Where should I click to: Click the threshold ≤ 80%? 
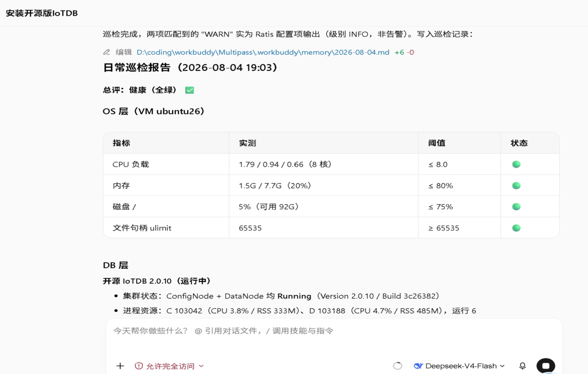pos(441,186)
